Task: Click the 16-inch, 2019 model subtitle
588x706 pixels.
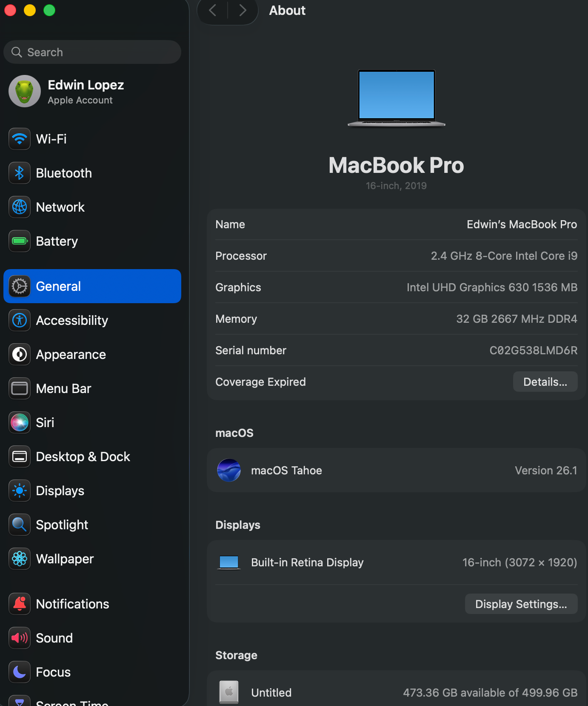Action: tap(396, 186)
